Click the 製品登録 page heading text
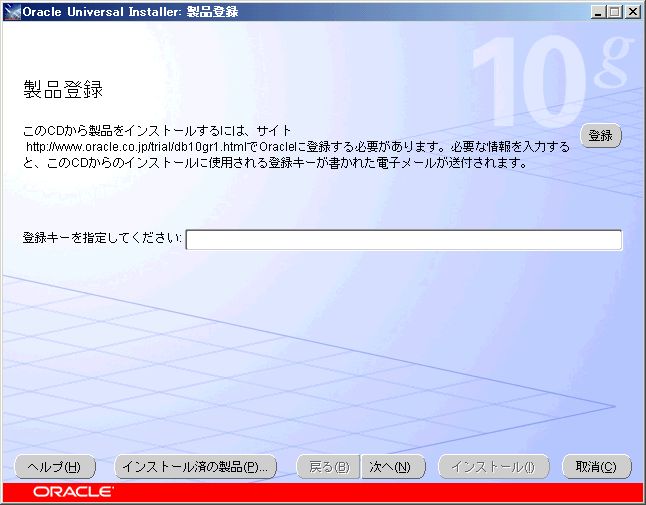This screenshot has height=505, width=646. (63, 89)
